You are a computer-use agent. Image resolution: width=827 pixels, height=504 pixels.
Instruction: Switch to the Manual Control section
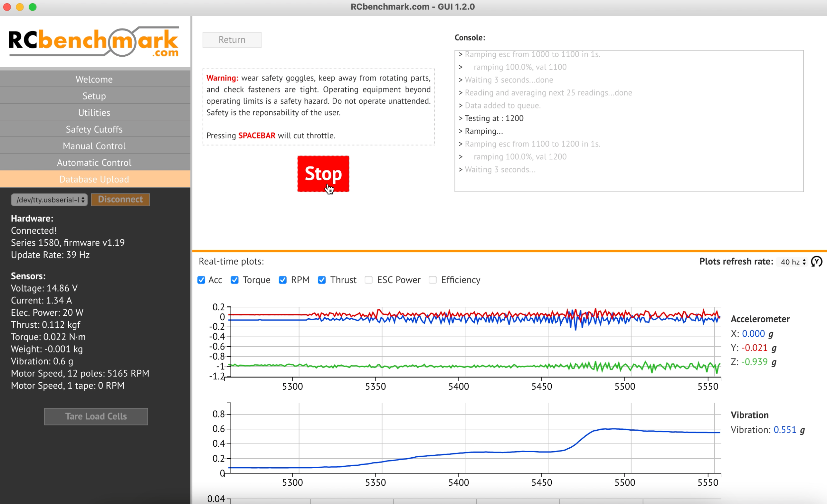tap(94, 146)
